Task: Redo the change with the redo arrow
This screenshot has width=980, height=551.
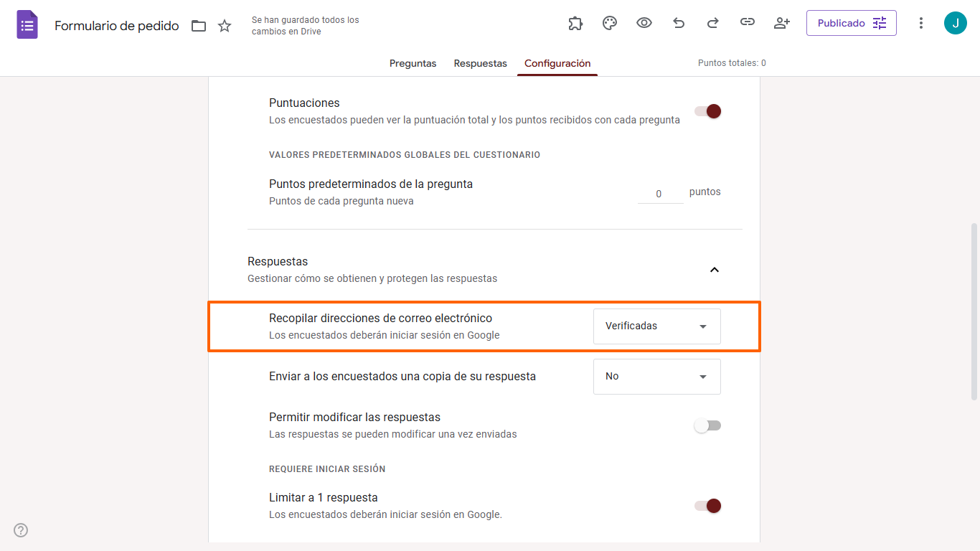Action: pos(713,23)
